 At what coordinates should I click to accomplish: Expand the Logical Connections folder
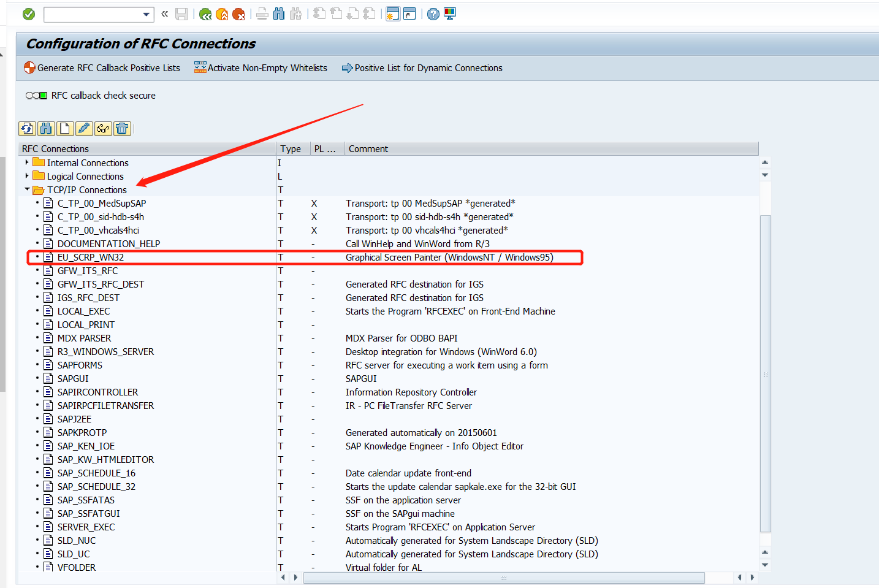click(x=26, y=176)
